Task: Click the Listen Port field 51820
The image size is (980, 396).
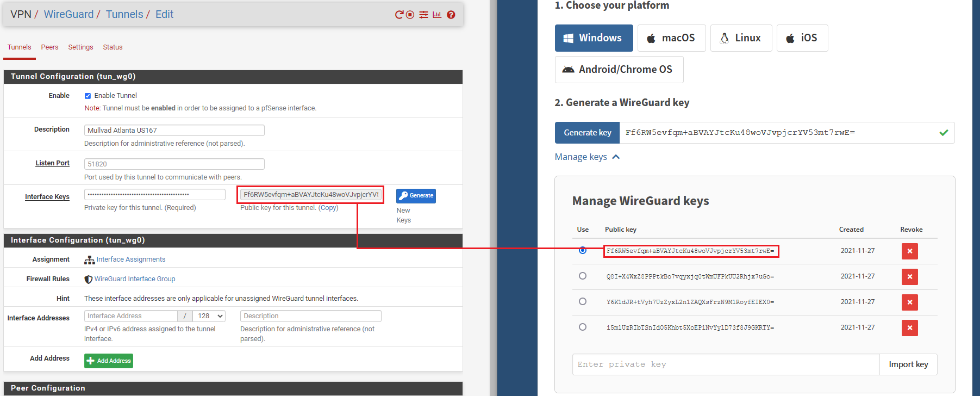Action: pyautogui.click(x=174, y=164)
